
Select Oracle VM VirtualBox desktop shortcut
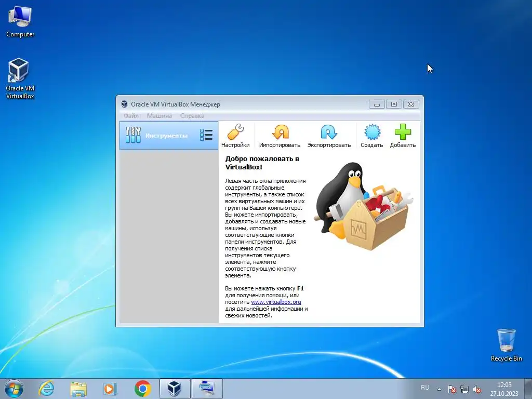point(20,79)
